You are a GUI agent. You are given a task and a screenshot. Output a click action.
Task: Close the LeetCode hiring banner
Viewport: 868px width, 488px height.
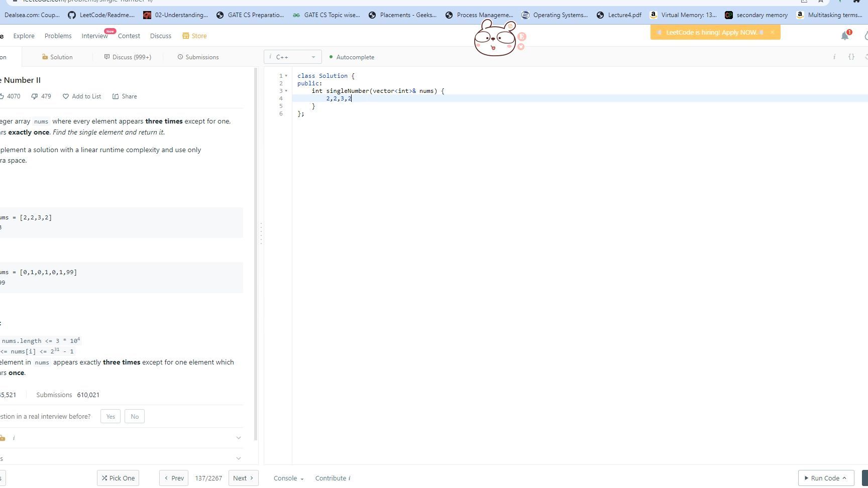click(x=772, y=32)
